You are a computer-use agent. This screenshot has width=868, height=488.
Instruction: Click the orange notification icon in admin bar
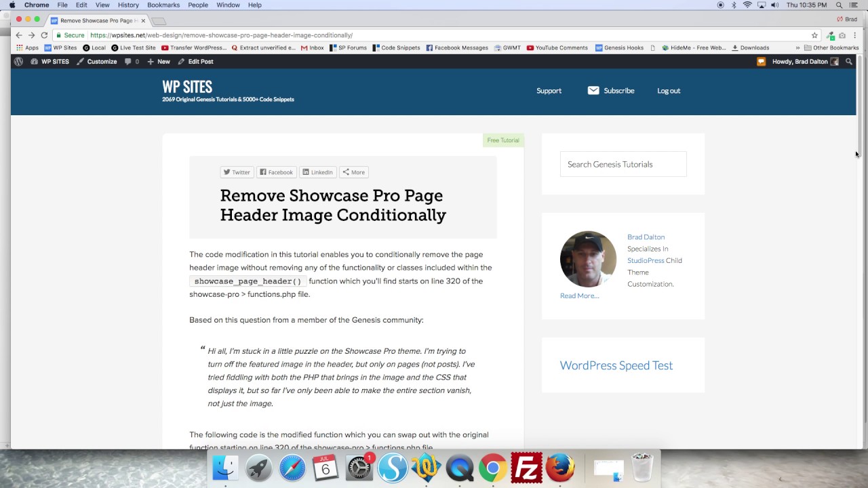[x=761, y=62]
